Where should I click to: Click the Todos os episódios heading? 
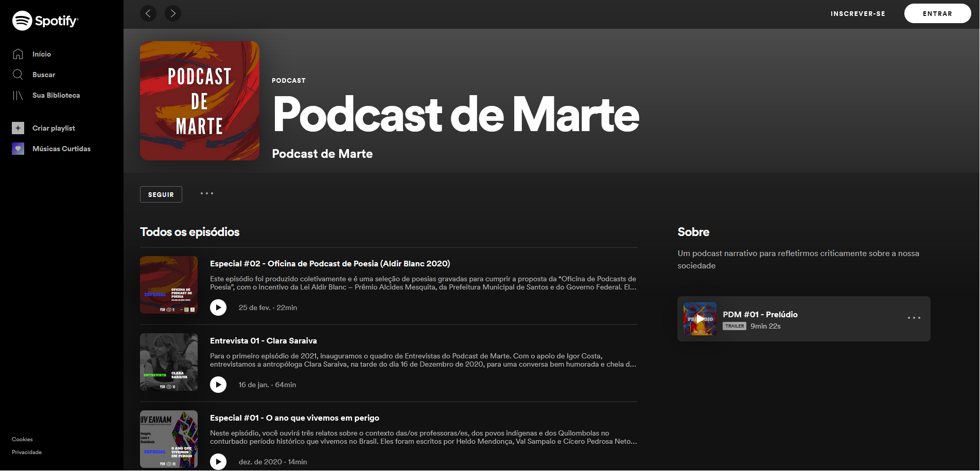click(189, 232)
